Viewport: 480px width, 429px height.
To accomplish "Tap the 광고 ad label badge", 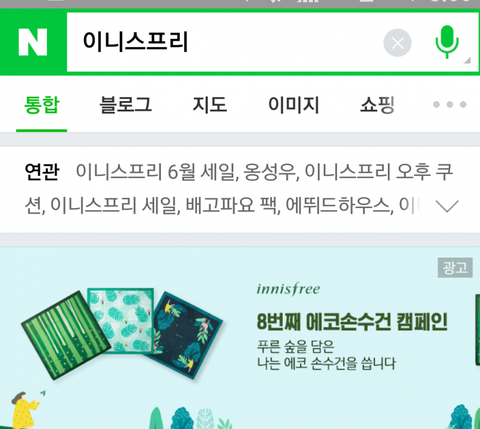I will pyautogui.click(x=455, y=267).
